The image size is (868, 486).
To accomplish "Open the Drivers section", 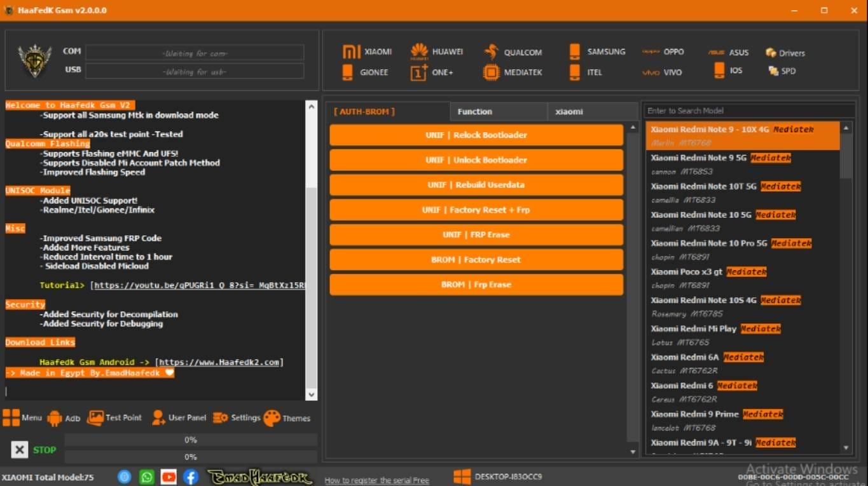I will [785, 53].
